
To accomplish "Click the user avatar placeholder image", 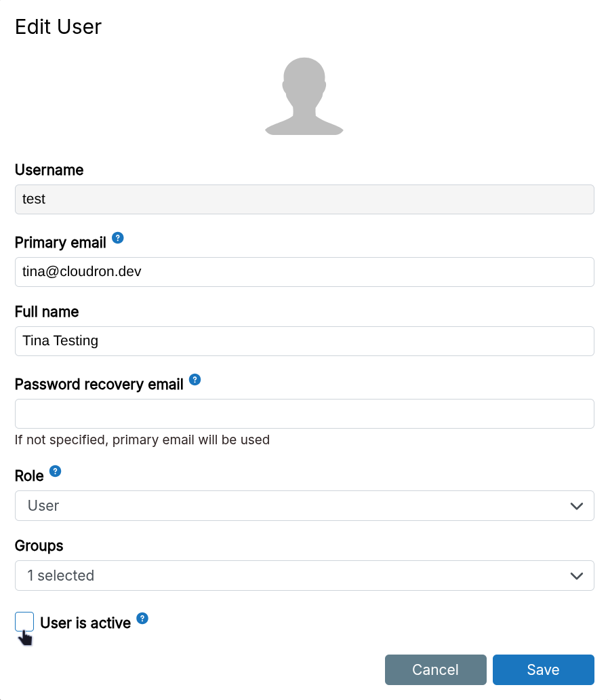I will [x=304, y=95].
